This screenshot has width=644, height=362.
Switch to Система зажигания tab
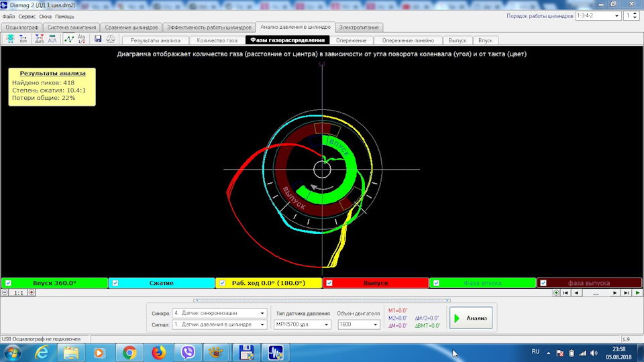tap(72, 27)
